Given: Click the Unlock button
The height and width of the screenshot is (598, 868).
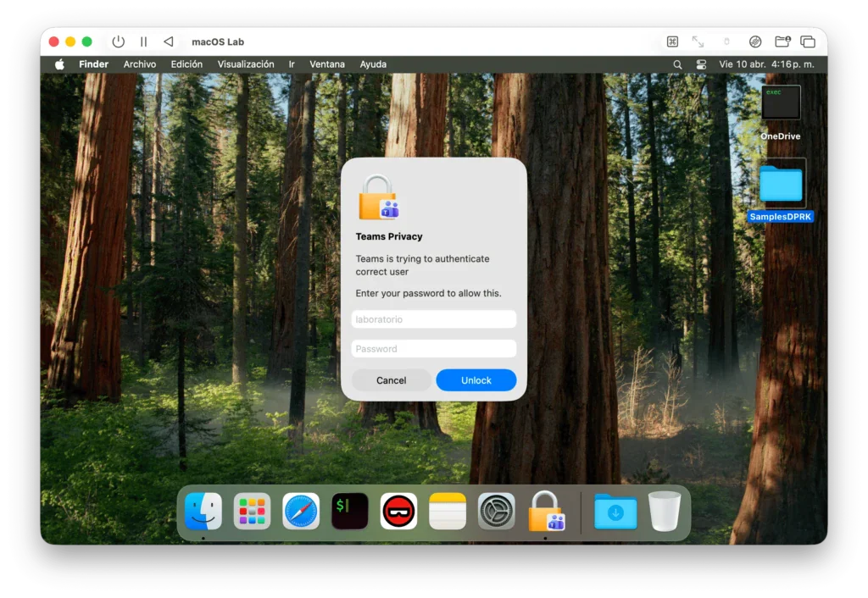Looking at the screenshot, I should click(476, 379).
